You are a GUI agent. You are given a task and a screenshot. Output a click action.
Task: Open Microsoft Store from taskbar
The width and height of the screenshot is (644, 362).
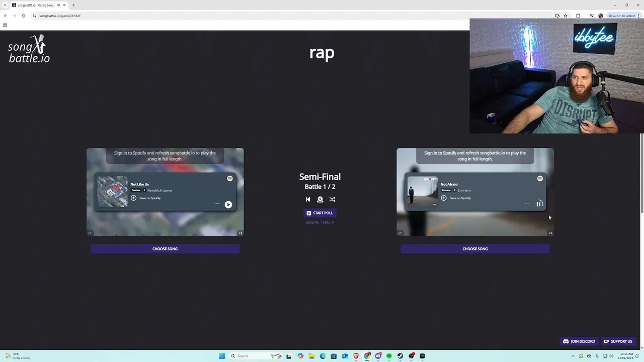(x=334, y=356)
